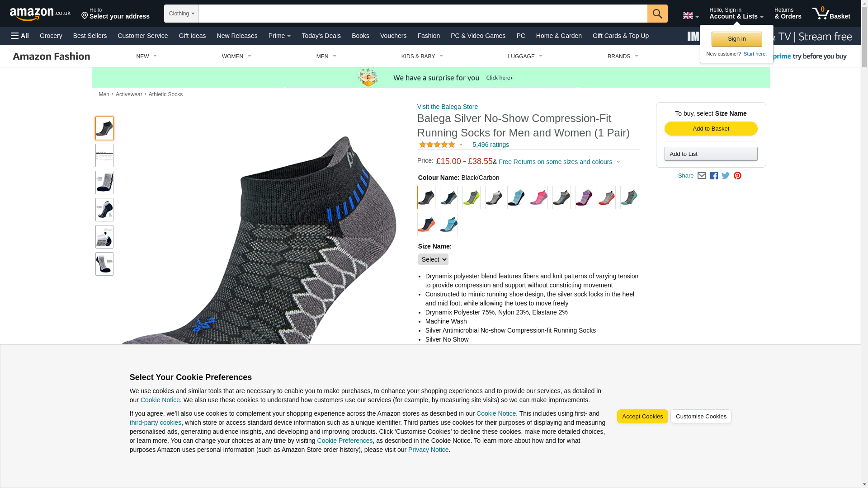
Task: Open the Size Name select dropdown
Action: [x=433, y=259]
